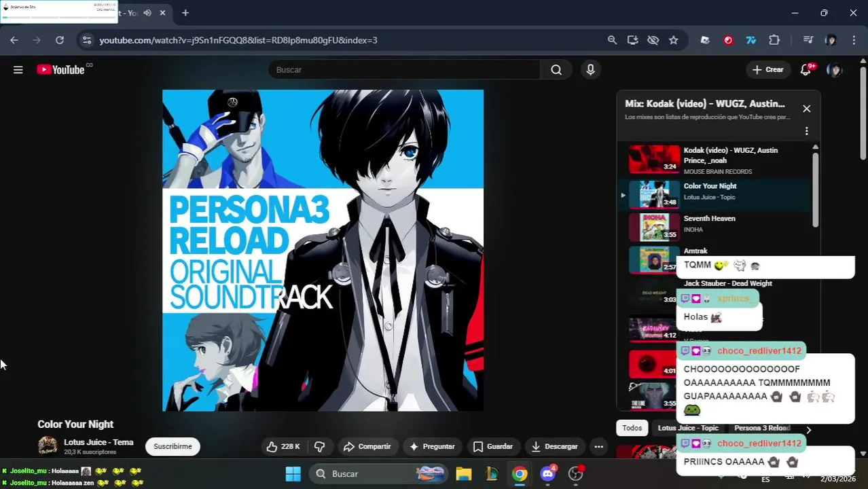Image resolution: width=868 pixels, height=489 pixels.
Task: Click the Descargar download button
Action: point(554,446)
